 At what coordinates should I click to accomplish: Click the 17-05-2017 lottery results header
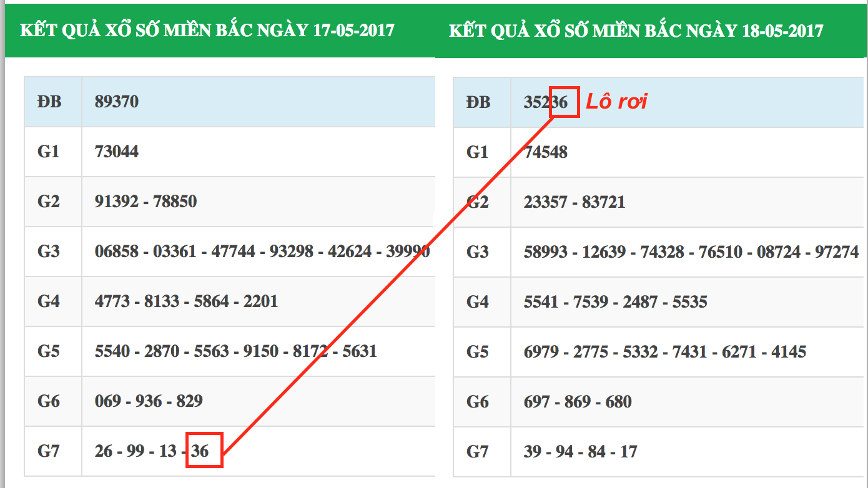(207, 30)
